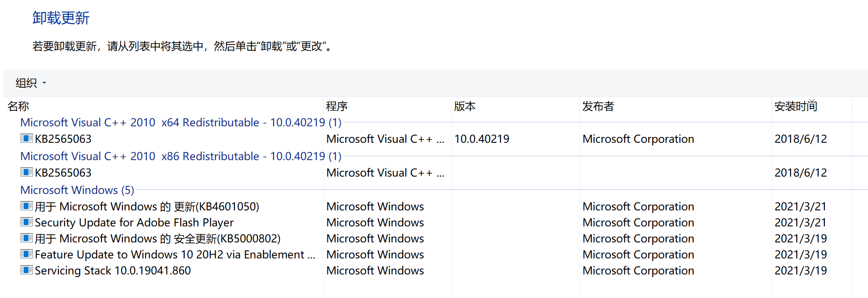The image size is (868, 298).
Task: Open the 组织 dropdown menu
Action: (x=31, y=83)
